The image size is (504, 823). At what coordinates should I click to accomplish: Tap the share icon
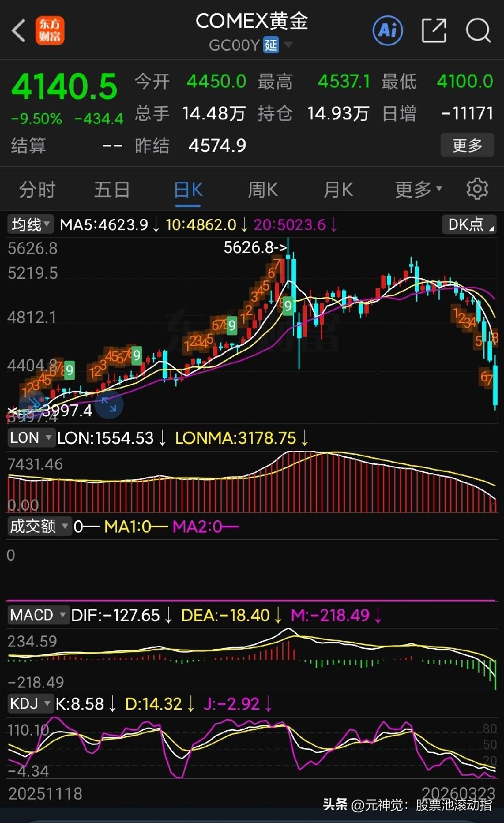(434, 30)
